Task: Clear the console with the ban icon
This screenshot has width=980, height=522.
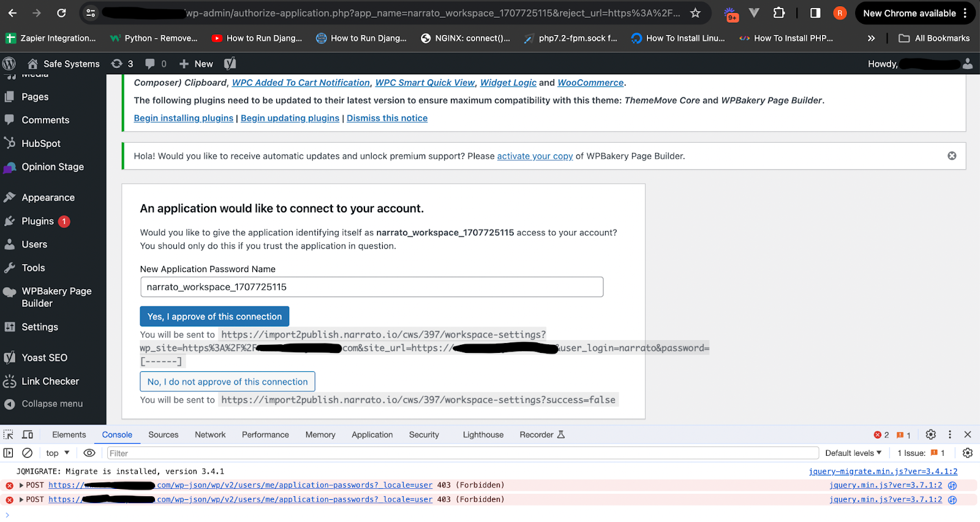Action: coord(27,453)
